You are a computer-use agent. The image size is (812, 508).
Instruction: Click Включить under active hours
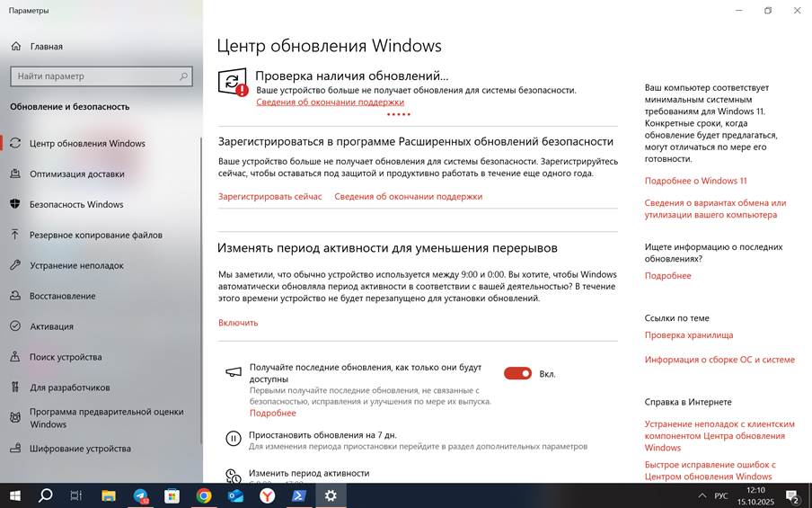coord(238,323)
